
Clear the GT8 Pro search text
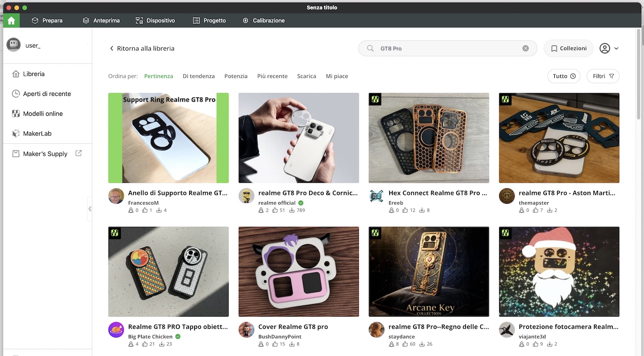(x=525, y=48)
